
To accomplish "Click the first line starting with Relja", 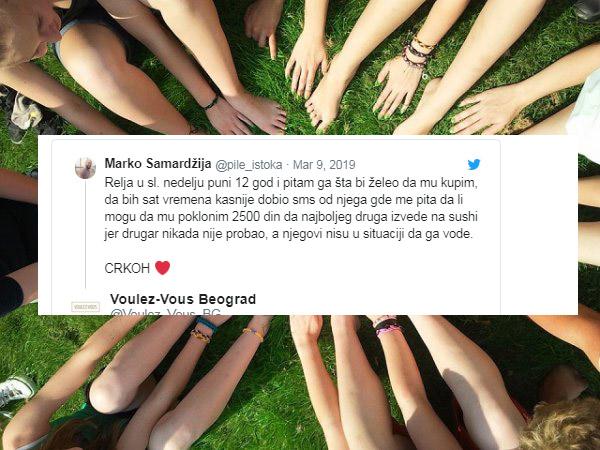I will (291, 183).
